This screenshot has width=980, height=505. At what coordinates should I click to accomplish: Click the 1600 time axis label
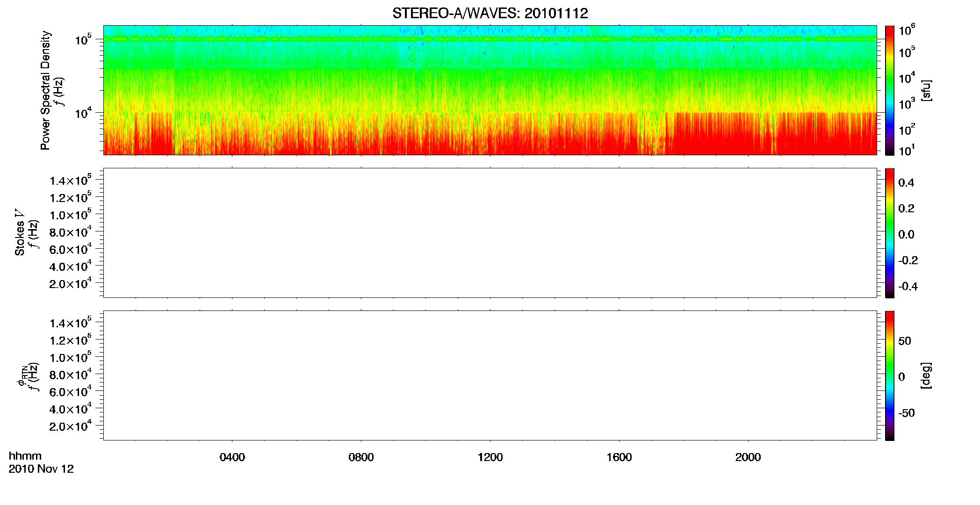(619, 457)
